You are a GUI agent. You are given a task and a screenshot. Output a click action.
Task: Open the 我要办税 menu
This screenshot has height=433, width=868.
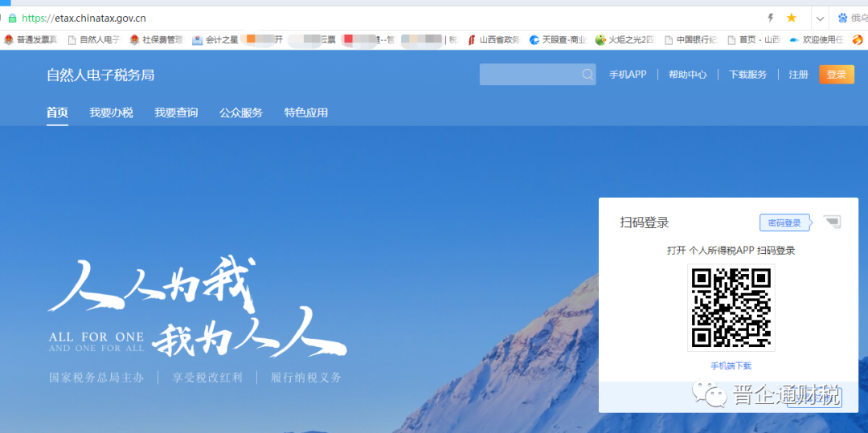pos(111,112)
